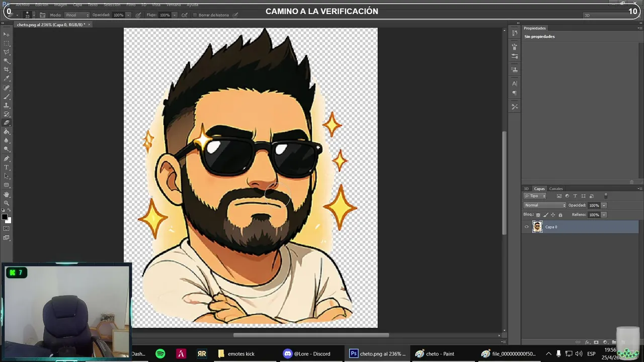Select the Zoom tool
Screen dimensions: 644x362
point(7,203)
